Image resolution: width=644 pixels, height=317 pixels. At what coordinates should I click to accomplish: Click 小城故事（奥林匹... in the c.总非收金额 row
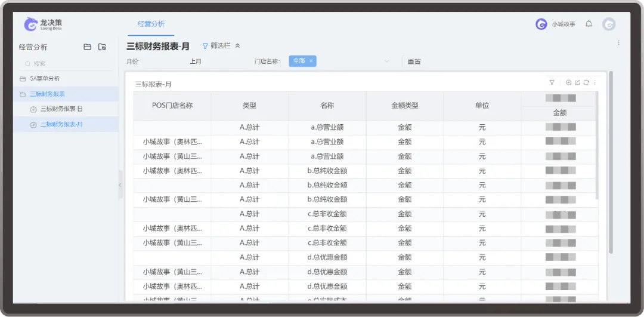pos(172,228)
